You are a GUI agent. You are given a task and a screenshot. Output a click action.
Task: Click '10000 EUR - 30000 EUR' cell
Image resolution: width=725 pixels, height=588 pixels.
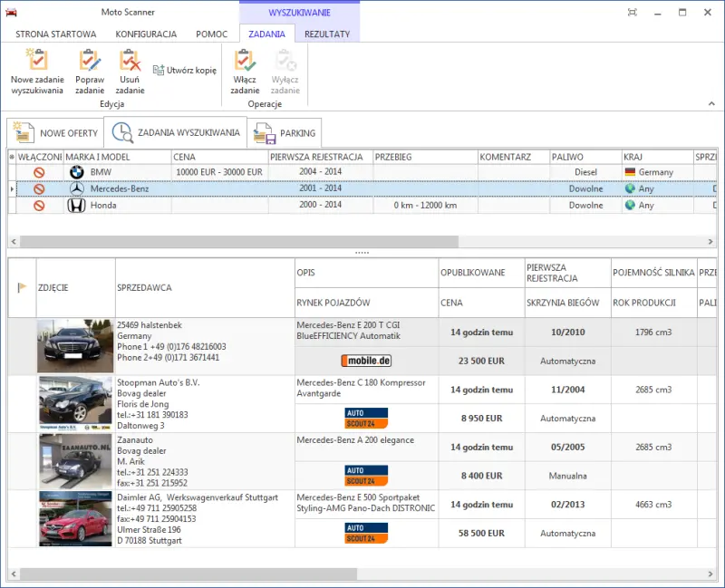point(219,172)
